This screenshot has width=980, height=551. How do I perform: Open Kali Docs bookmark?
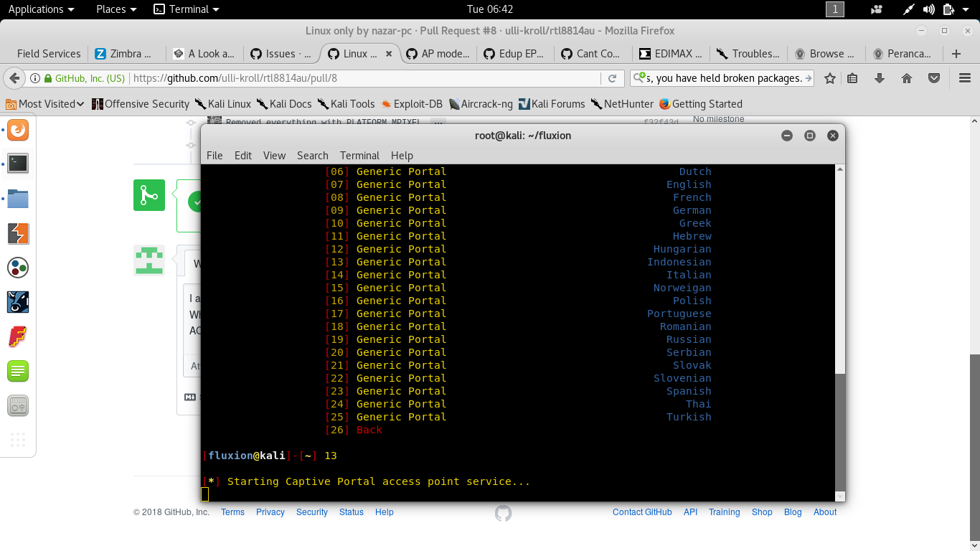point(284,104)
